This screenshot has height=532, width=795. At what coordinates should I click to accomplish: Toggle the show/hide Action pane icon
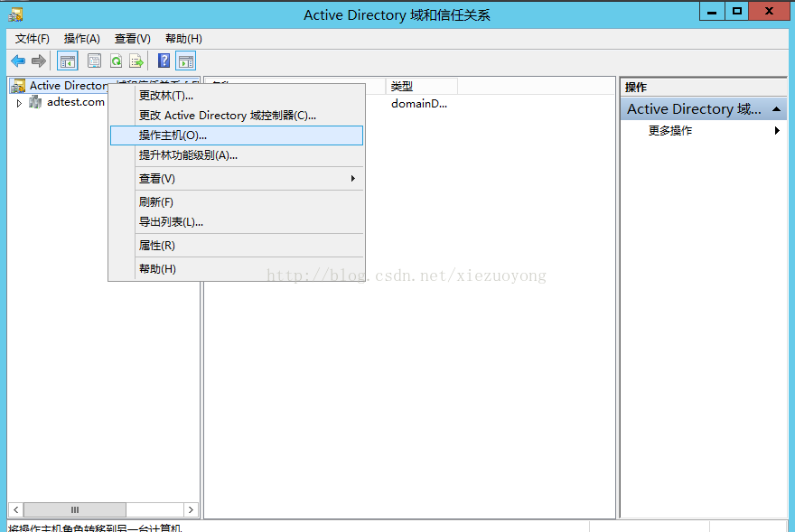[x=185, y=61]
